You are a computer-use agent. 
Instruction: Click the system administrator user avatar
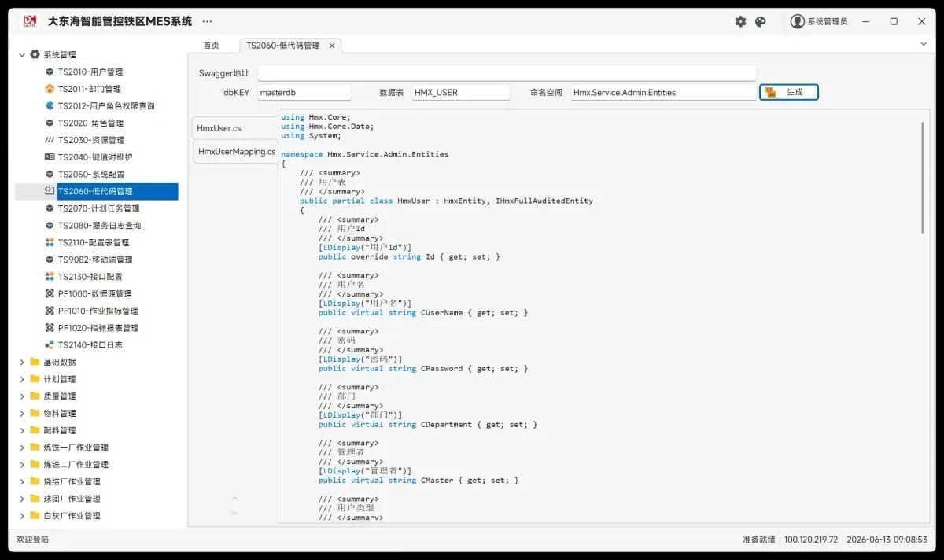798,21
